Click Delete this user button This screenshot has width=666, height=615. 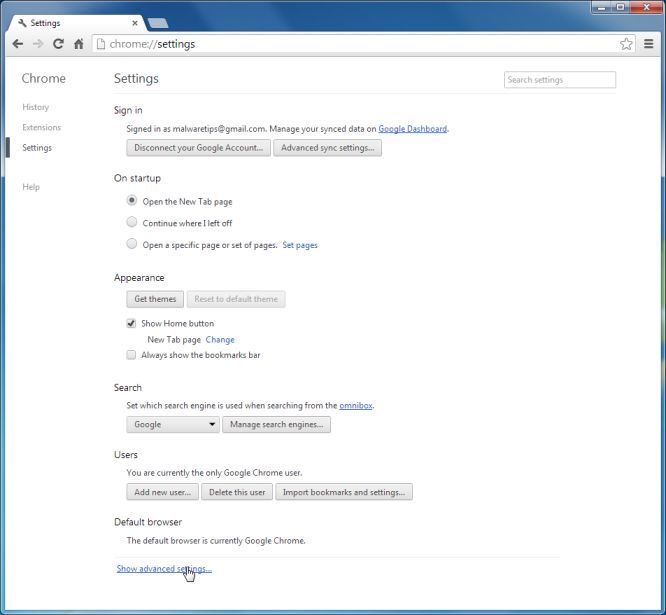[x=237, y=492]
